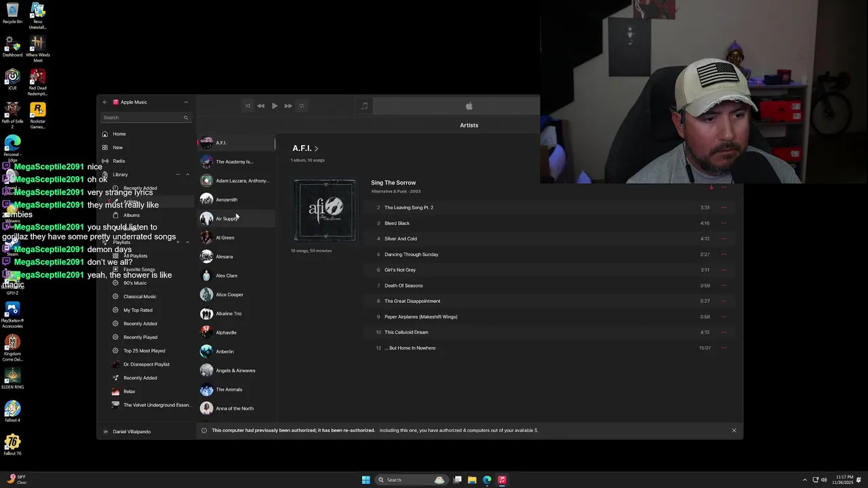Collapse the Library section chevron
Image resolution: width=868 pixels, height=488 pixels.
188,174
